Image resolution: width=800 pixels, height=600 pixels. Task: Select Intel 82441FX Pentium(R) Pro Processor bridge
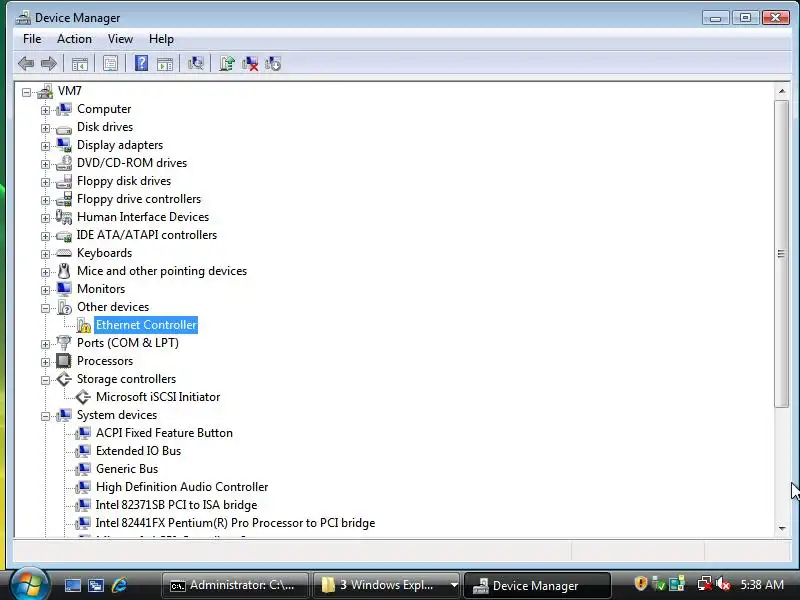click(x=235, y=523)
